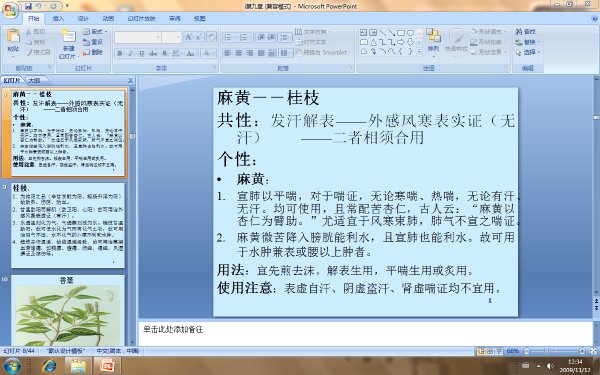The height and width of the screenshot is (375, 600).
Task: Align text to the right
Action: pos(249,53)
